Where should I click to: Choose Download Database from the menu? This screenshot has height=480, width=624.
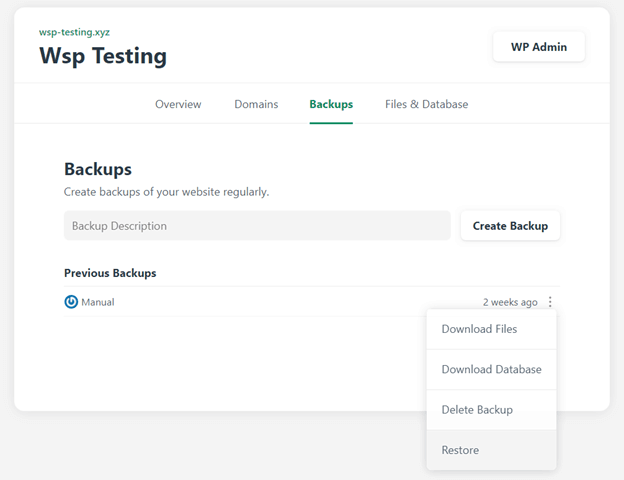(x=491, y=369)
